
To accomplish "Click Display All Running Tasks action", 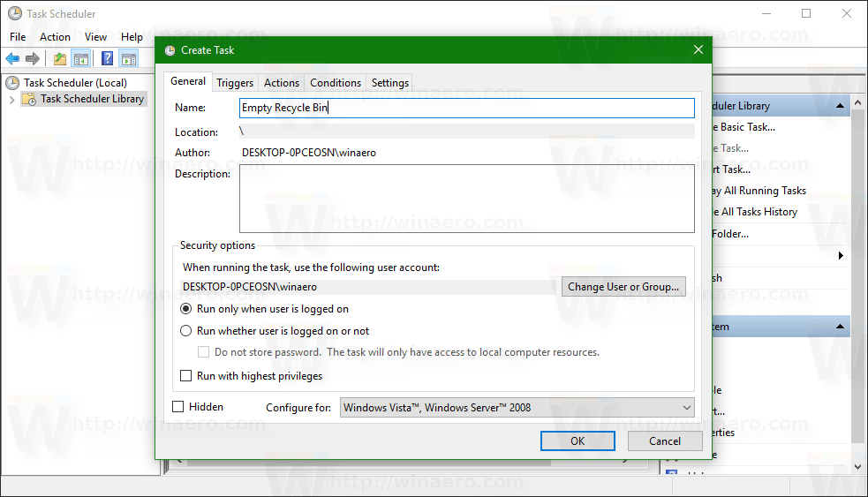I will (759, 191).
